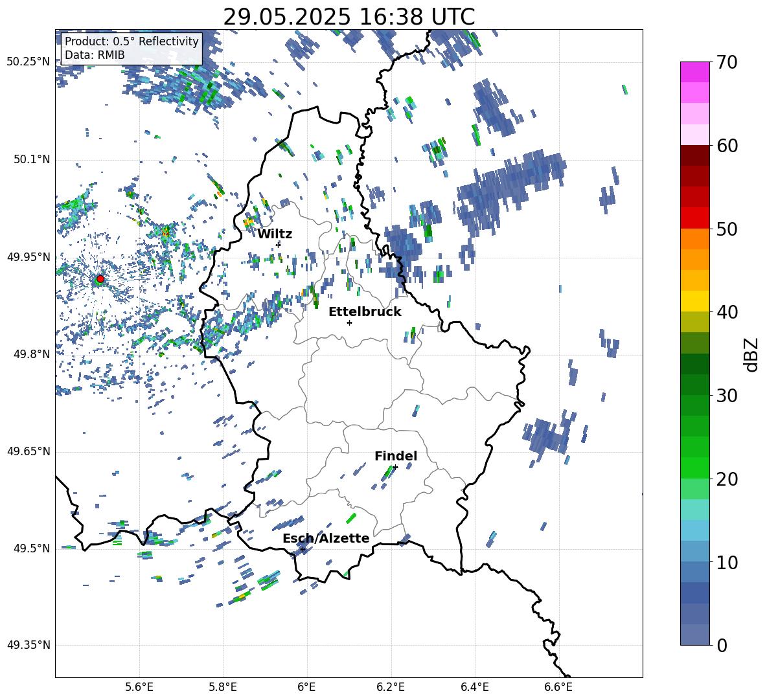The width and height of the screenshot is (767, 700).
Task: Click the 50.1°N latitude label
Action: pos(31,159)
